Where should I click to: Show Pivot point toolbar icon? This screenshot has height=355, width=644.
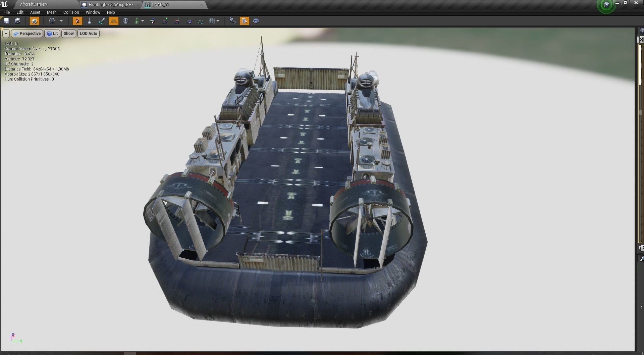point(153,21)
